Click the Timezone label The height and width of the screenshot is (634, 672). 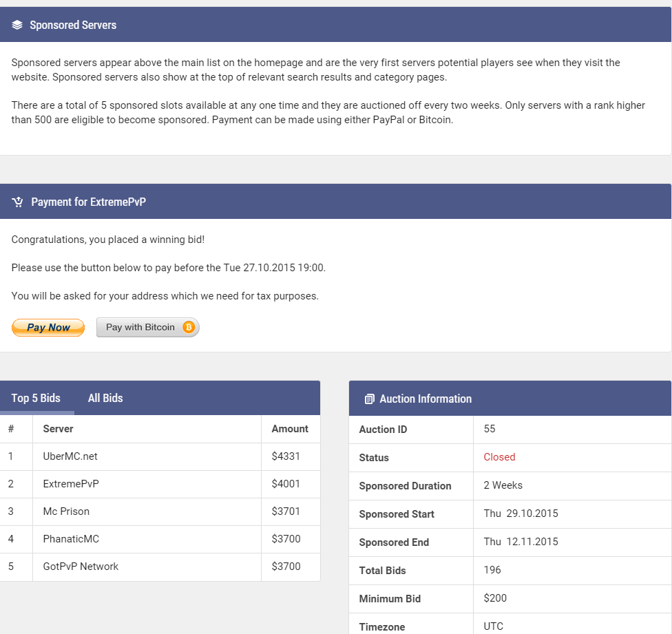[382, 627]
